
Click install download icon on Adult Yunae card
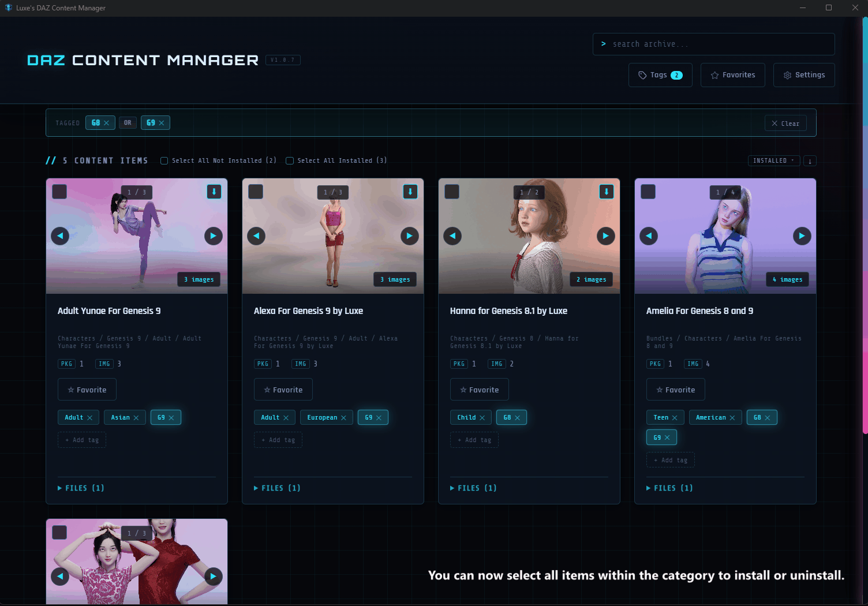(x=214, y=192)
